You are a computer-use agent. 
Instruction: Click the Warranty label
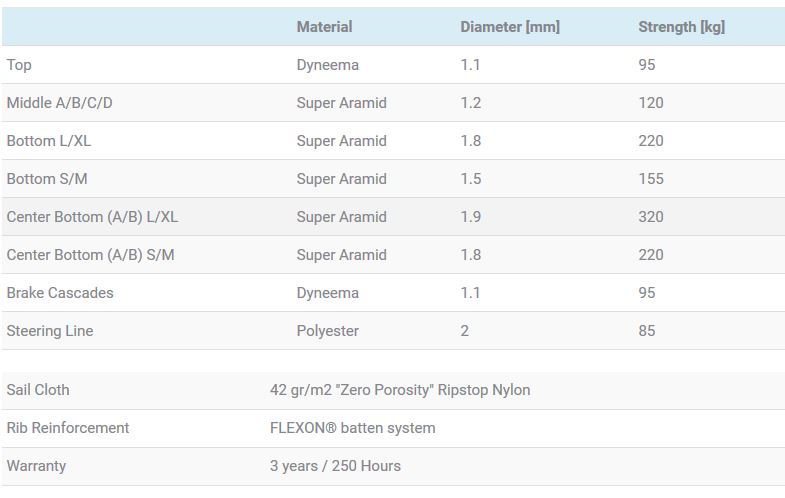(x=36, y=466)
